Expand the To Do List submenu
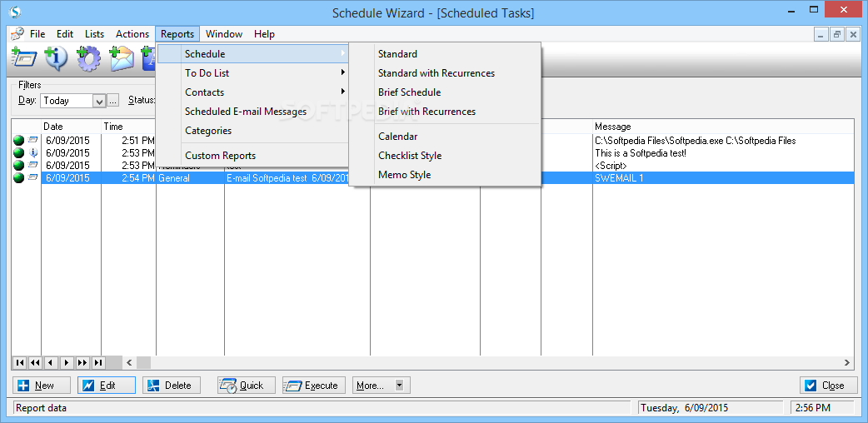The image size is (868, 423). pos(252,73)
